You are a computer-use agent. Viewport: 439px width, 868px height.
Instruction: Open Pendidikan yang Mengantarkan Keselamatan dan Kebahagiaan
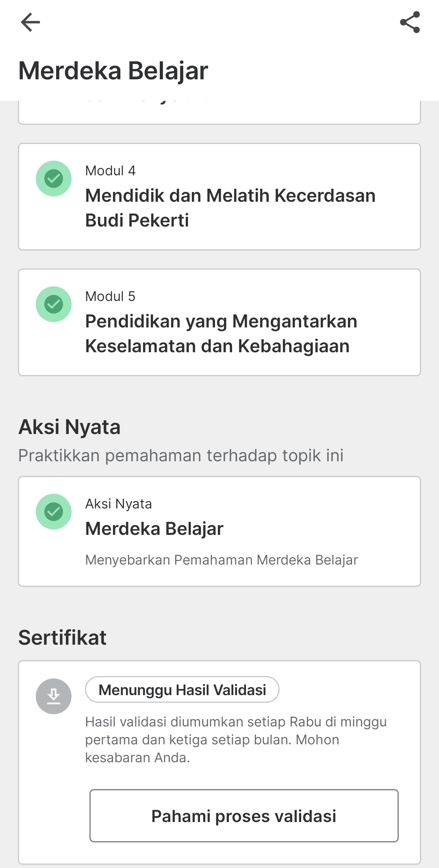click(x=221, y=334)
